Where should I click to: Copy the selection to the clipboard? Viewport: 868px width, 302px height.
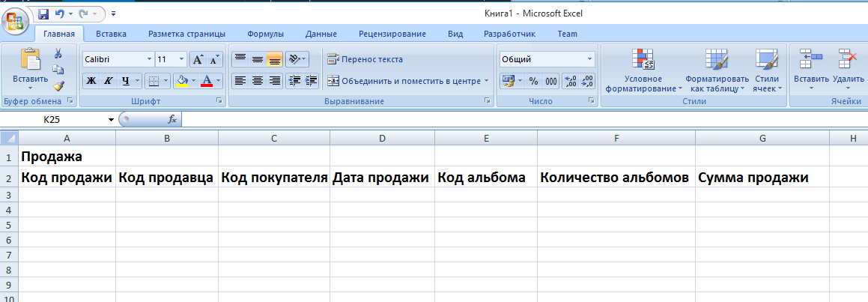58,69
